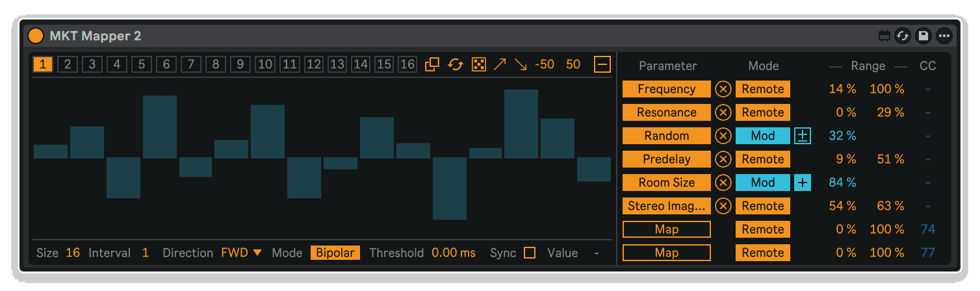Toggle the Remote mode next to CC 74
This screenshot has height=291, width=980.
pyautogui.click(x=763, y=229)
